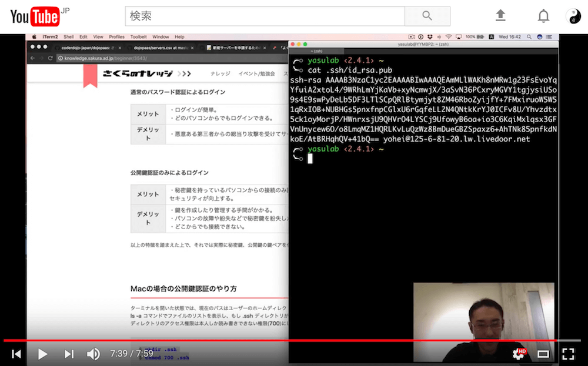Viewport: 588px width, 366px height.
Task: Mute the video using the speaker icon
Action: (x=93, y=354)
